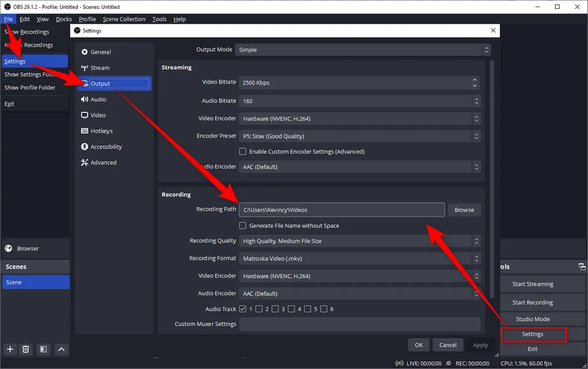The image size is (588, 369).
Task: Toggle Audio Track 2 checkbox
Action: click(x=259, y=309)
